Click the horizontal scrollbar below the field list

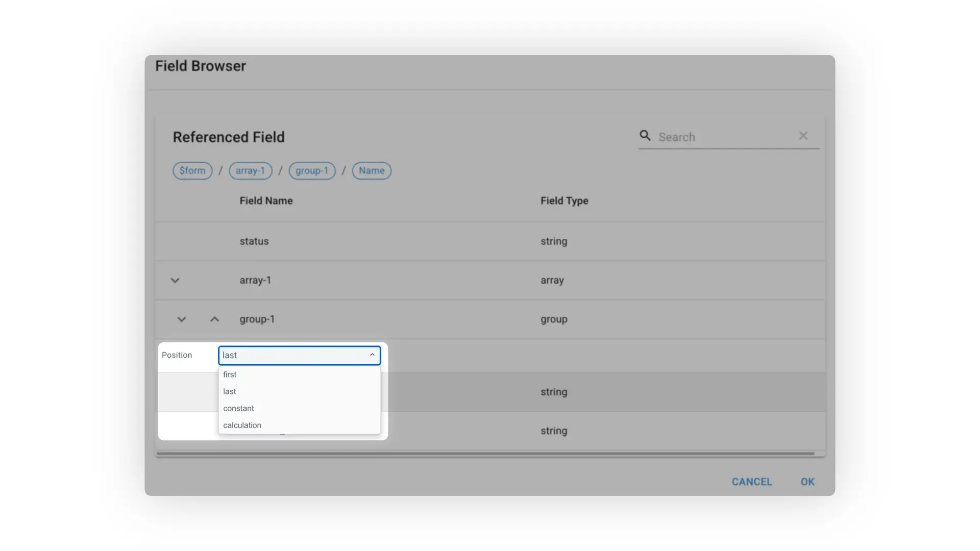485,453
